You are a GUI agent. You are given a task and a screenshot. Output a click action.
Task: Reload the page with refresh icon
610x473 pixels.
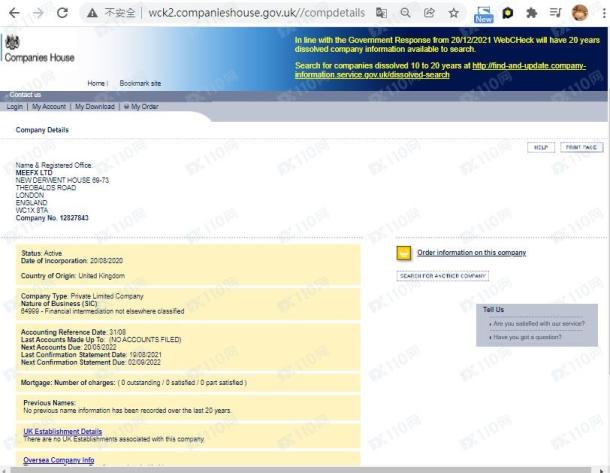pyautogui.click(x=62, y=13)
